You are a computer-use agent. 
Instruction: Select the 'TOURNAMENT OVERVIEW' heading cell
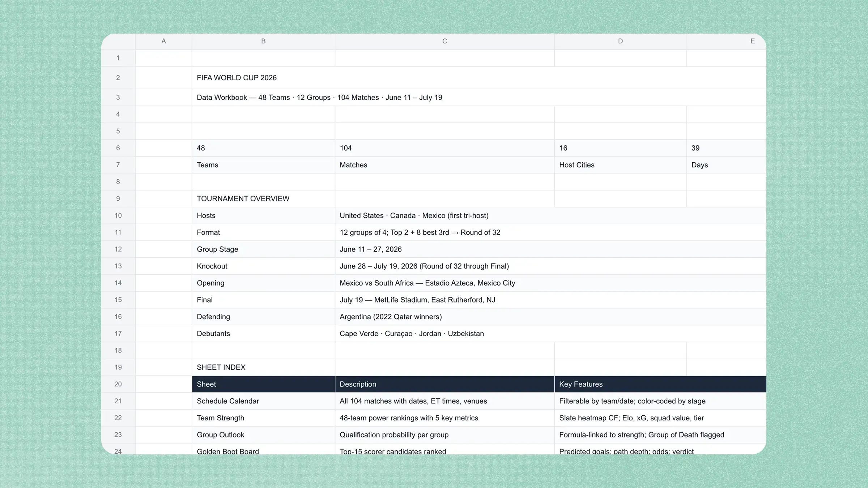pyautogui.click(x=263, y=198)
